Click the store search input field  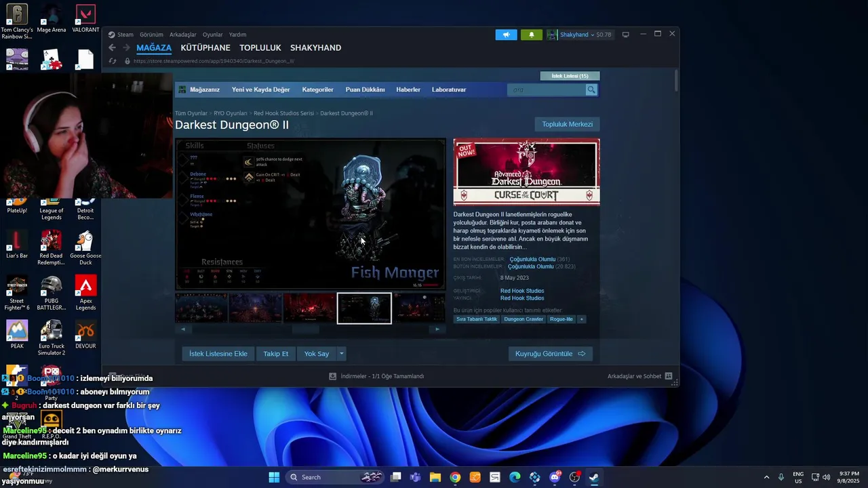[x=547, y=89]
